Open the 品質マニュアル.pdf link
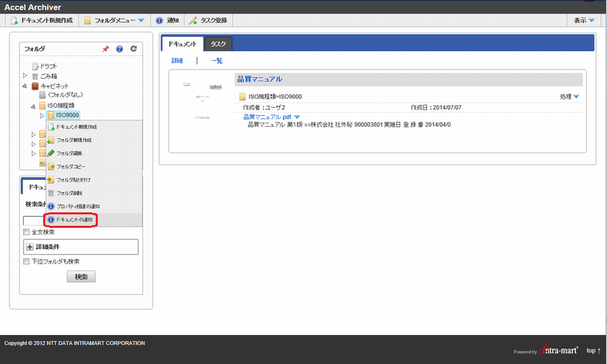 268,117
